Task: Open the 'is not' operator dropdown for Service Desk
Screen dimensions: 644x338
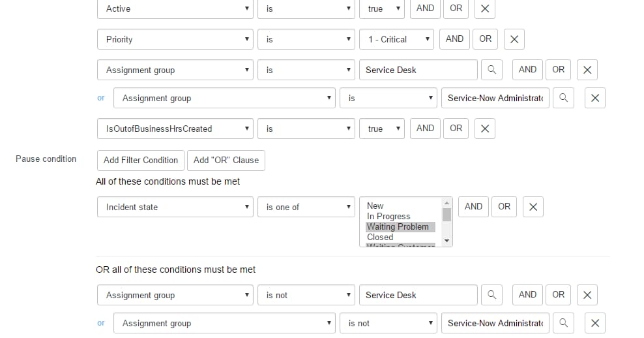Action: pos(306,295)
